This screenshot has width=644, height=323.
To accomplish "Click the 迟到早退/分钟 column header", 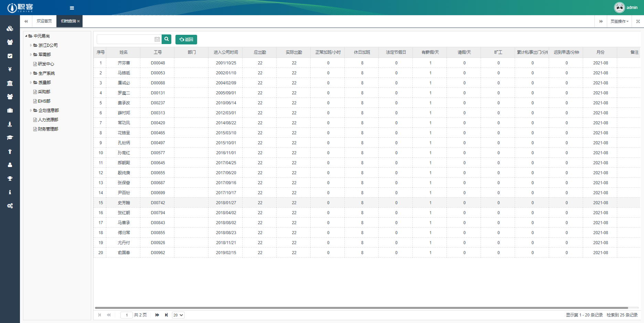I will (x=567, y=52).
